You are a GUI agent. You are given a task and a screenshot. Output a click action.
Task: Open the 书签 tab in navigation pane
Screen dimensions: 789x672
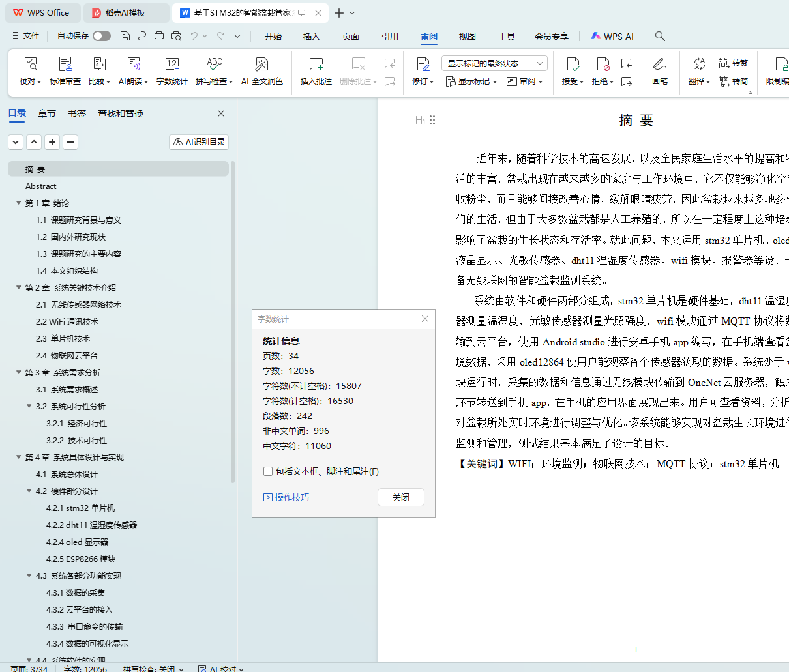tap(77, 113)
